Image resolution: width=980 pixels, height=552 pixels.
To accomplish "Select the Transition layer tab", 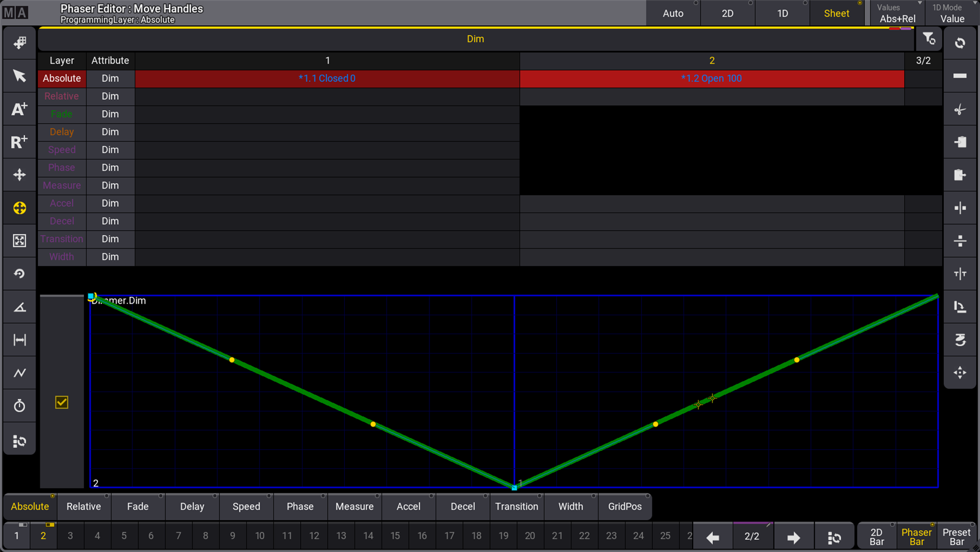I will 516,507.
